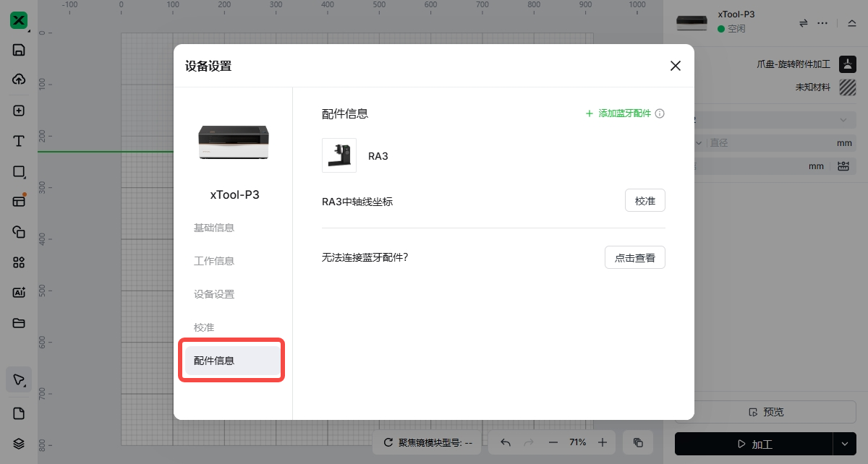Viewport: 868px width, 464px height.
Task: Collapse the xTool-P3 device panel
Action: click(x=851, y=23)
